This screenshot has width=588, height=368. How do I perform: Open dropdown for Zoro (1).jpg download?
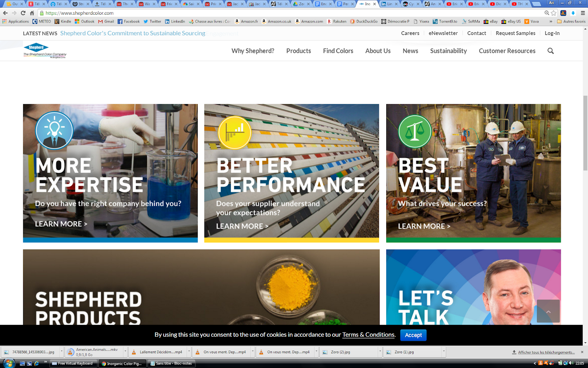point(444,352)
